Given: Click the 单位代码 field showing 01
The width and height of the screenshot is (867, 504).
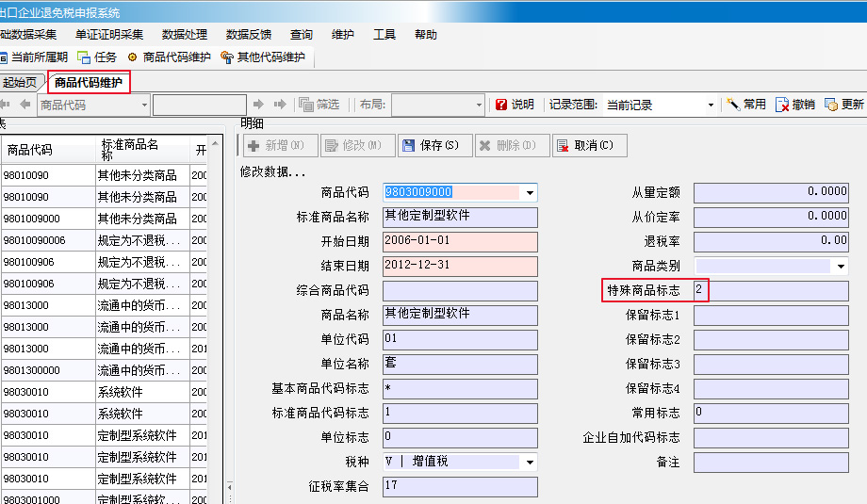Looking at the screenshot, I should click(460, 339).
